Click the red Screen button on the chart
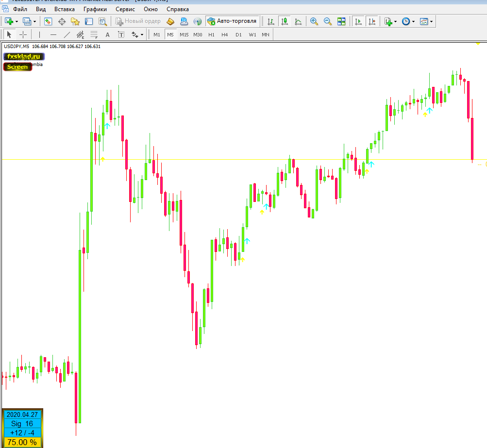 point(17,67)
